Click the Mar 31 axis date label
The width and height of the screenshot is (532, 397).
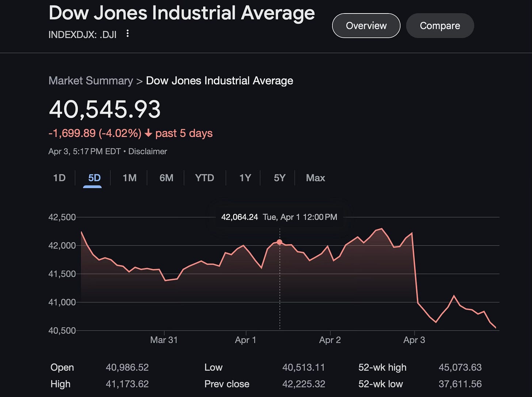[x=164, y=340]
